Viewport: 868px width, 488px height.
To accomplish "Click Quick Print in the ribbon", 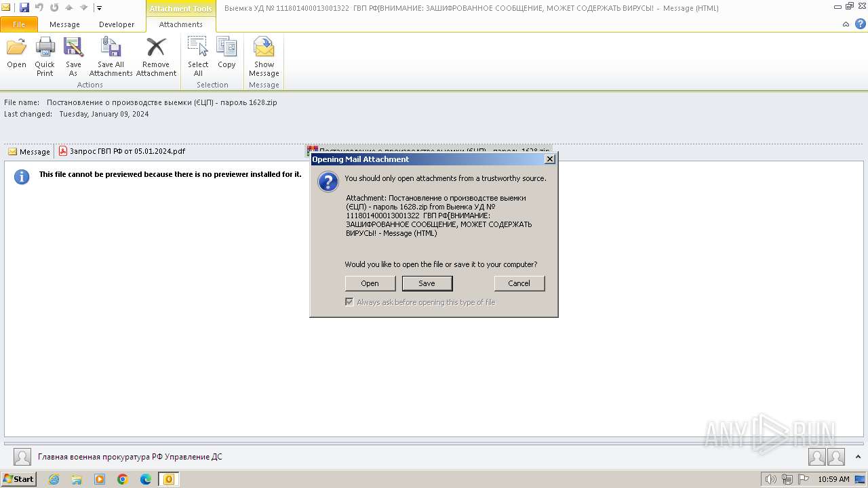I will coord(45,57).
